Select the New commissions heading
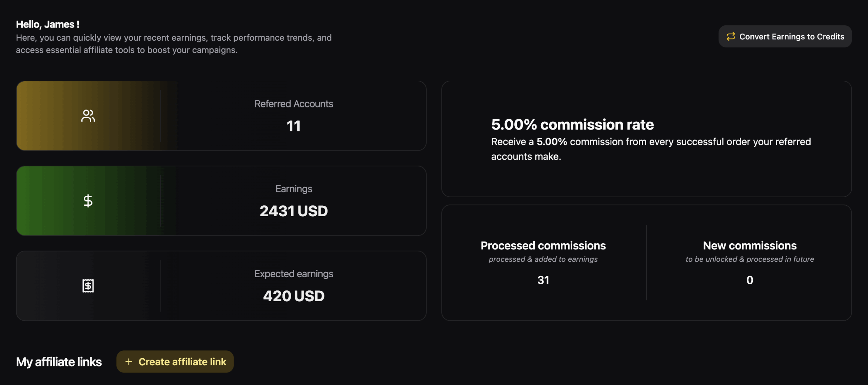Viewport: 868px width, 385px height. 750,245
